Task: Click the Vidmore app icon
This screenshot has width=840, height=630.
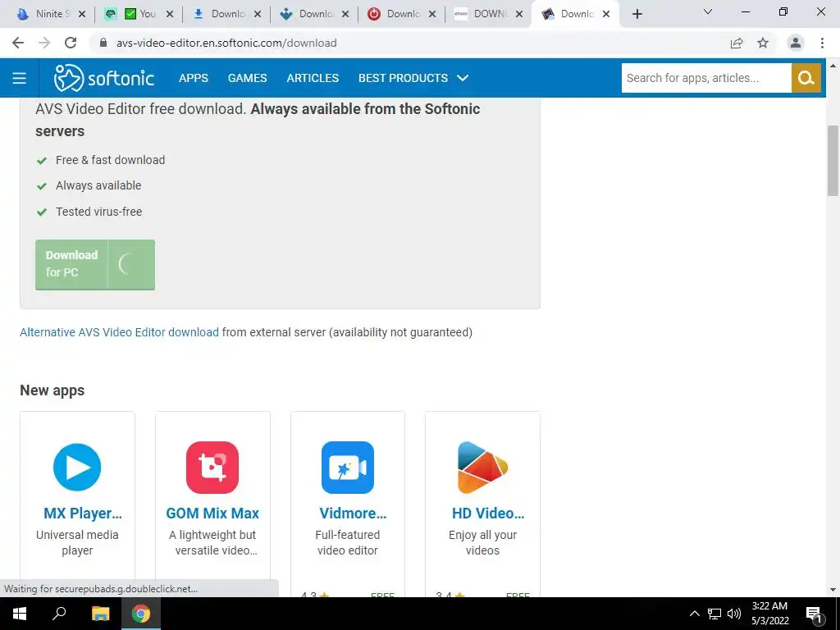Action: click(348, 467)
